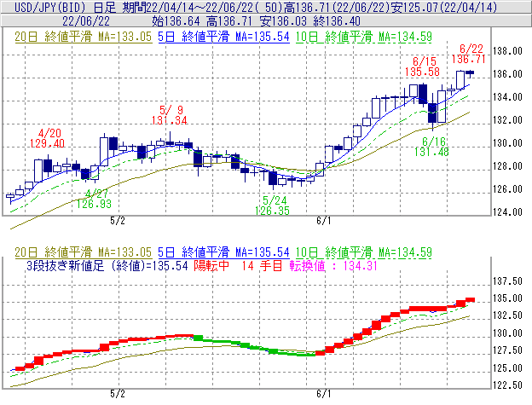Click the 124.00 price axis label
The image size is (532, 405).
[x=507, y=212]
